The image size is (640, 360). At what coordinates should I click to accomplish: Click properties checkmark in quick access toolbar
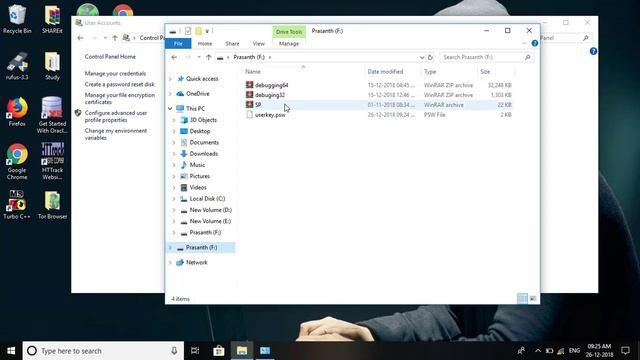coord(188,31)
